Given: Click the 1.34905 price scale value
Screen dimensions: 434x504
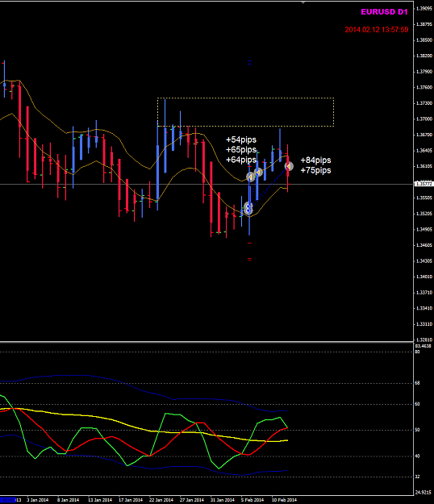Looking at the screenshot, I should 424,229.
